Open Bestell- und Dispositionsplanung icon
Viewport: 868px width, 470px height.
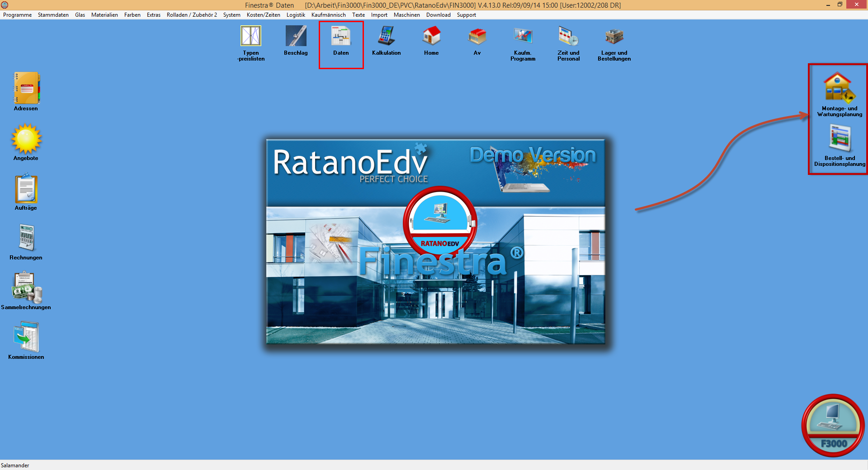pyautogui.click(x=840, y=139)
